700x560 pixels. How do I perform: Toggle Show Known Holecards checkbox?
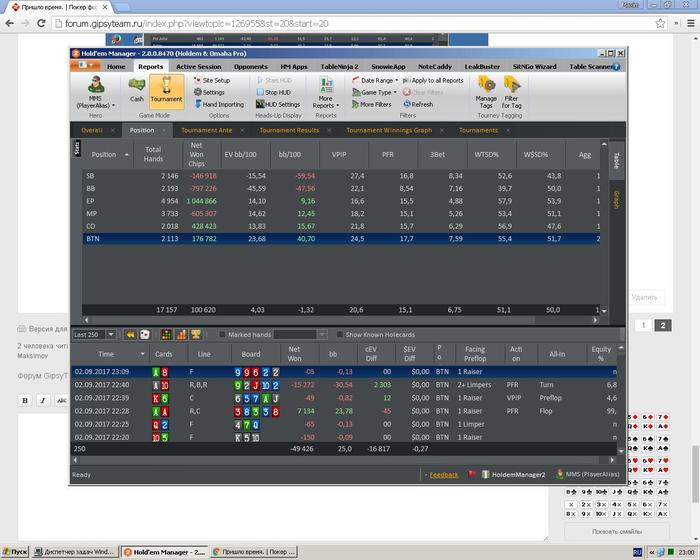tap(340, 334)
